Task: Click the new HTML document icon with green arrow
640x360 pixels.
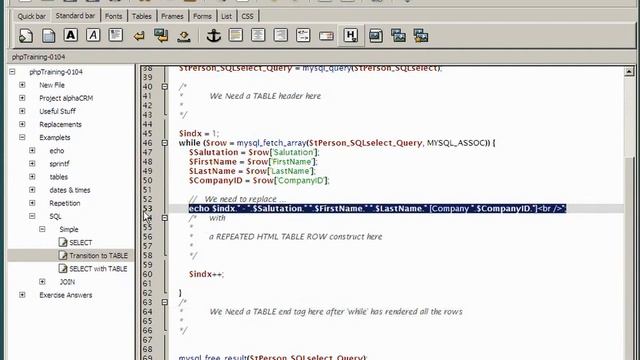Action: tap(26, 36)
